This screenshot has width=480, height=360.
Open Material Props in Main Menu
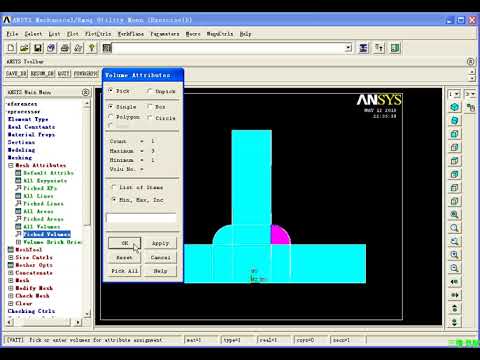click(31, 135)
